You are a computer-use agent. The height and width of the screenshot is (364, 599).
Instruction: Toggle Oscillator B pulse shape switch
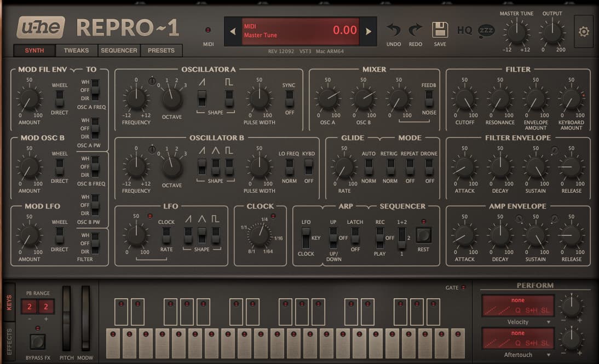229,166
